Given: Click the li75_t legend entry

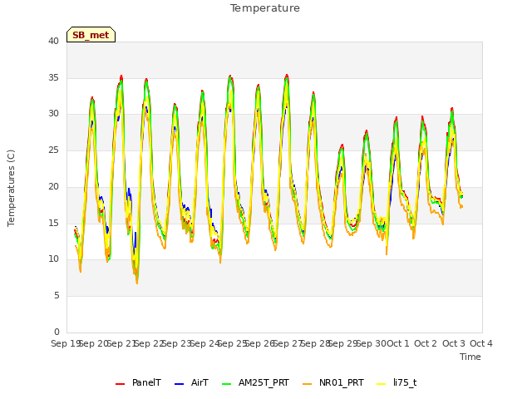Looking at the screenshot, I should [x=397, y=382].
